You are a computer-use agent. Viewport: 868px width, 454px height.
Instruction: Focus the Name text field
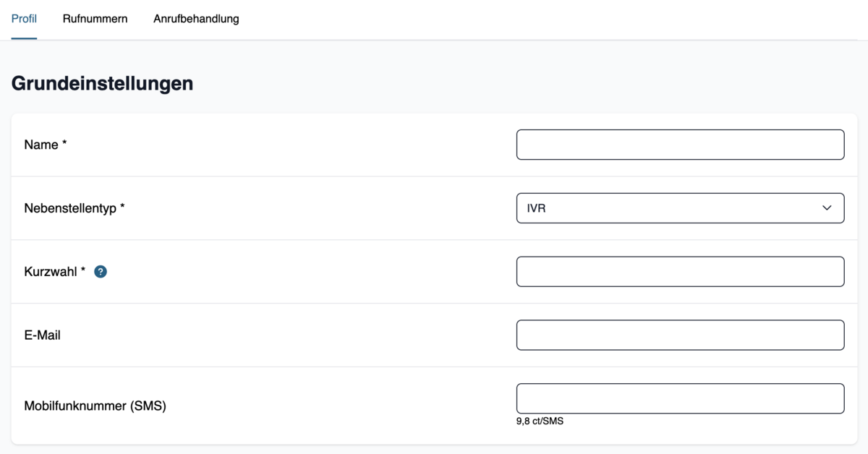coord(680,145)
